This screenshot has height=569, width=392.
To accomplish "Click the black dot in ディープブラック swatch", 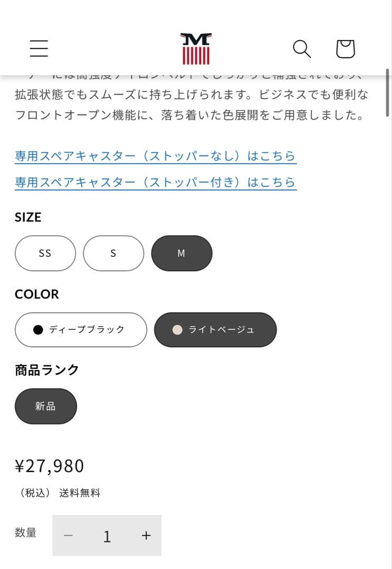I will [37, 329].
